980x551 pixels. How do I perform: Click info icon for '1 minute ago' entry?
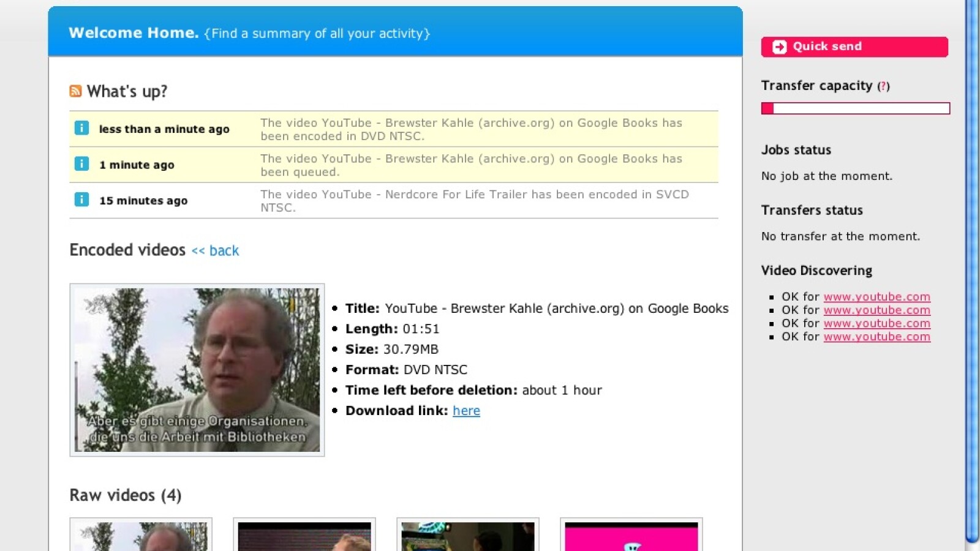point(81,164)
